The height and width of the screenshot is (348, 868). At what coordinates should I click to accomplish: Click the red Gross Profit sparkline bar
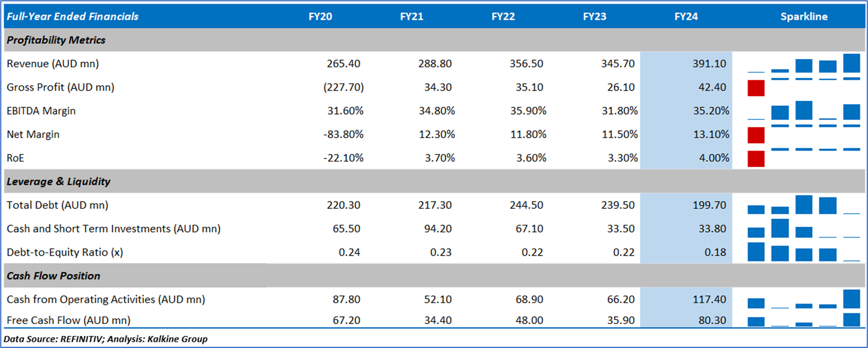757,88
